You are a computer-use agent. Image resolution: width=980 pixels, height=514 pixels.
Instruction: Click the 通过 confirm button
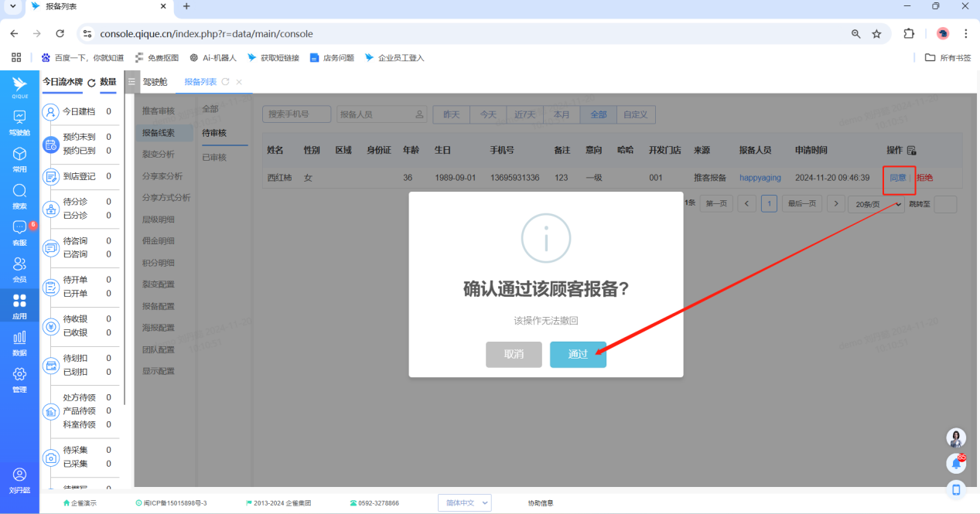578,354
